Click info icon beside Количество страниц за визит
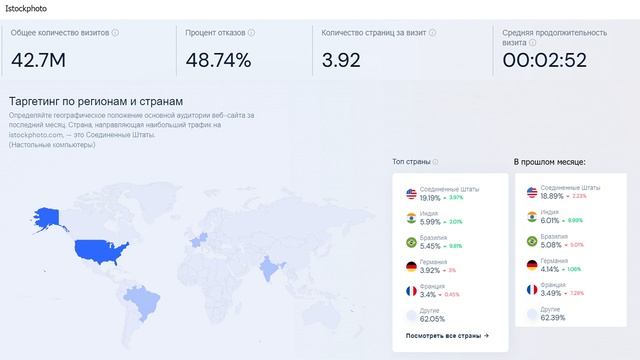Image resolution: width=640 pixels, height=360 pixels. (432, 33)
